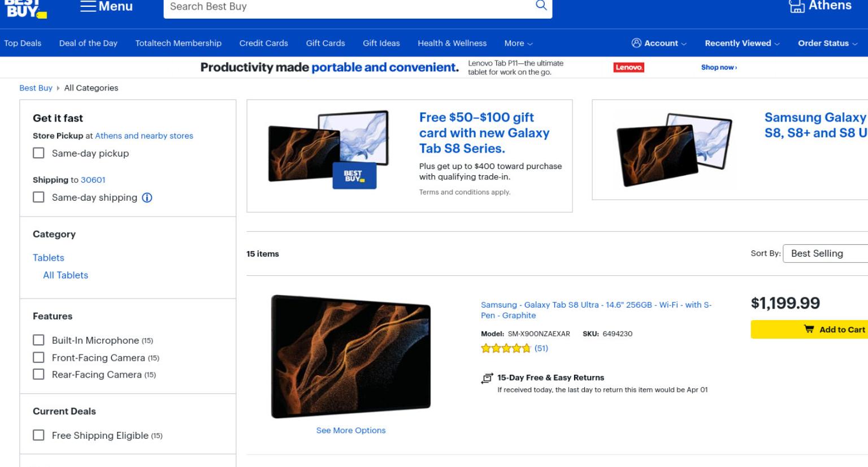Check Free Shipping Eligible filter
Screen dimensions: 868x467
(38, 435)
